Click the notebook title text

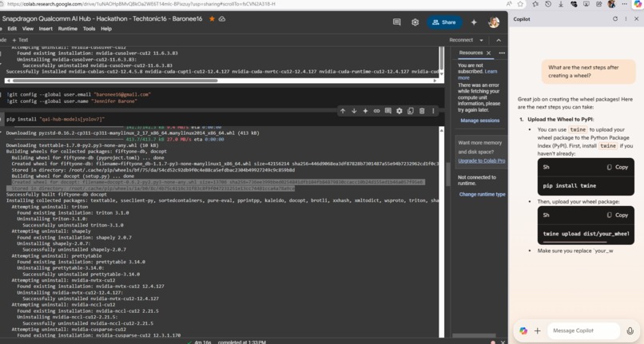[102, 19]
